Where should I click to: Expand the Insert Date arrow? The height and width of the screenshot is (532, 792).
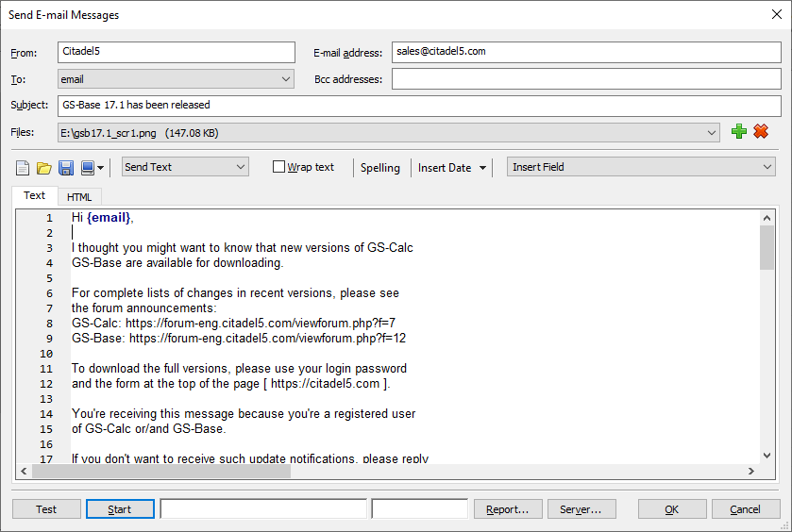483,168
